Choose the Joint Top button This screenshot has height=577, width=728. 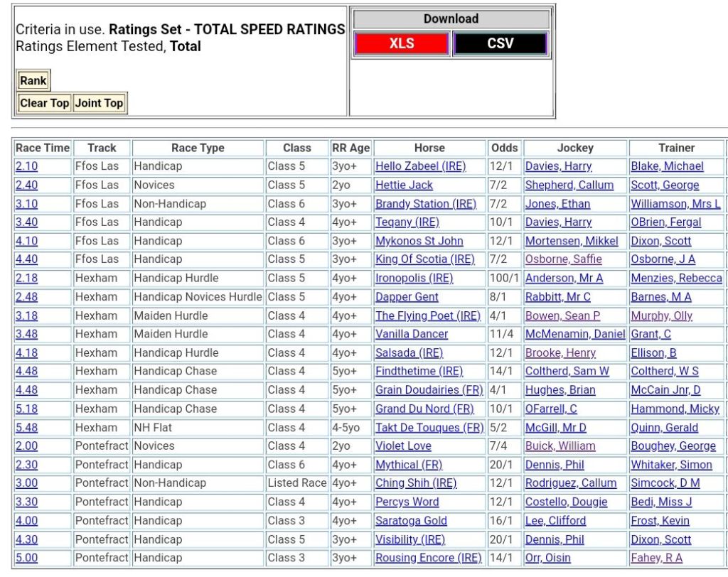click(x=99, y=103)
